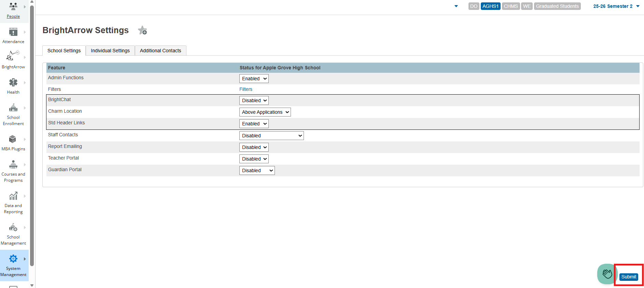Expand the People submenu arrow
This screenshot has width=644, height=288.
pos(25,7)
